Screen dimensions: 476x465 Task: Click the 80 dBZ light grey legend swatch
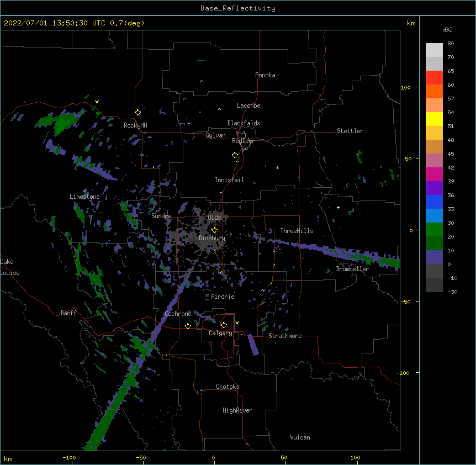[434, 50]
